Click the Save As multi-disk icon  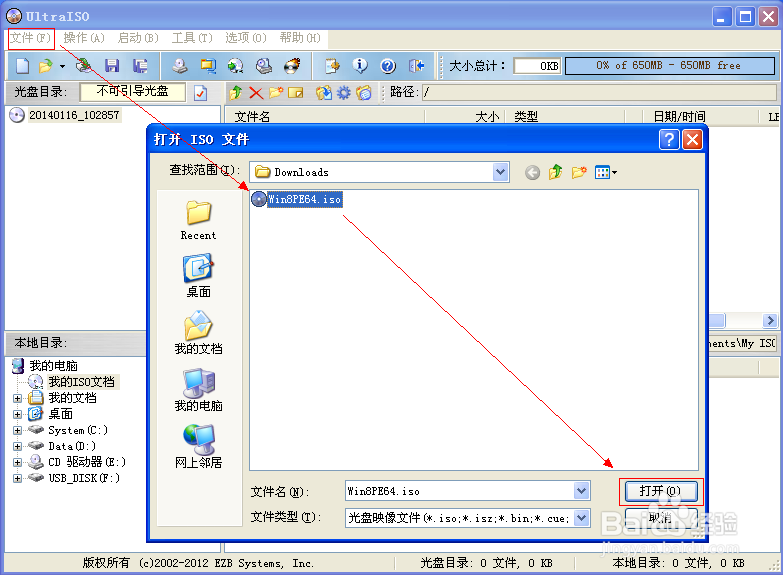click(140, 65)
